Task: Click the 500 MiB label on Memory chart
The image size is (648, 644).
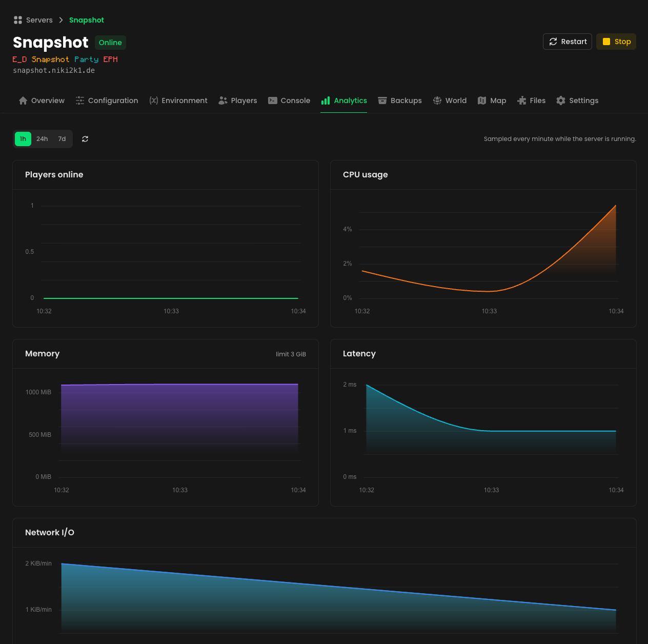Action: pos(40,435)
